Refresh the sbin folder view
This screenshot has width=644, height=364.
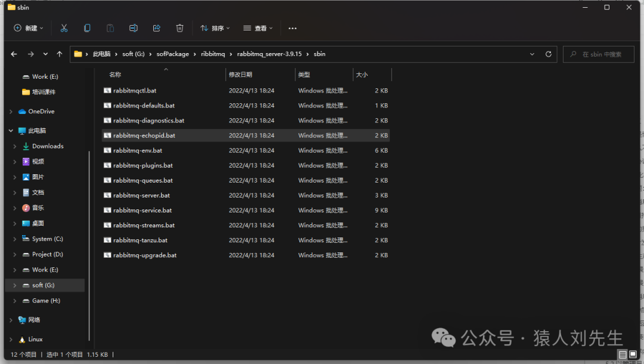pyautogui.click(x=549, y=54)
